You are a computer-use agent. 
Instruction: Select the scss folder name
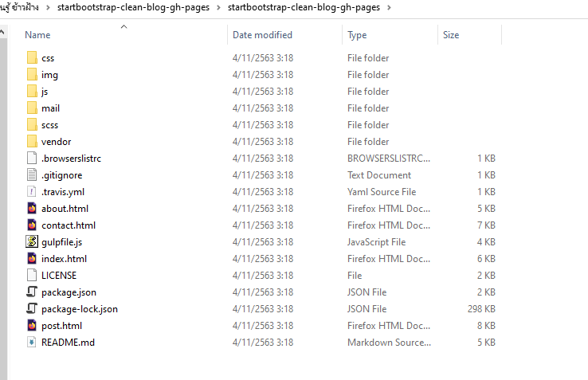50,125
